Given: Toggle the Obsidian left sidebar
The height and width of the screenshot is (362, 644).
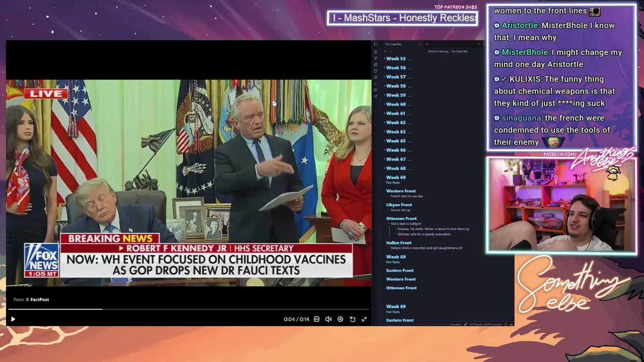Looking at the screenshot, I should (375, 44).
